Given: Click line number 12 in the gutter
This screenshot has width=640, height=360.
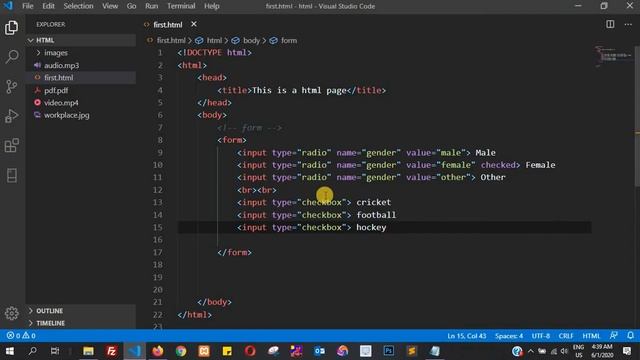Looking at the screenshot, I should (x=158, y=190).
